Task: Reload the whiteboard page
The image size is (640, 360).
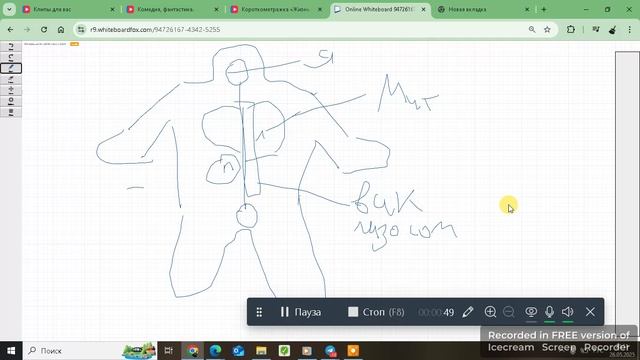Action: click(44, 29)
